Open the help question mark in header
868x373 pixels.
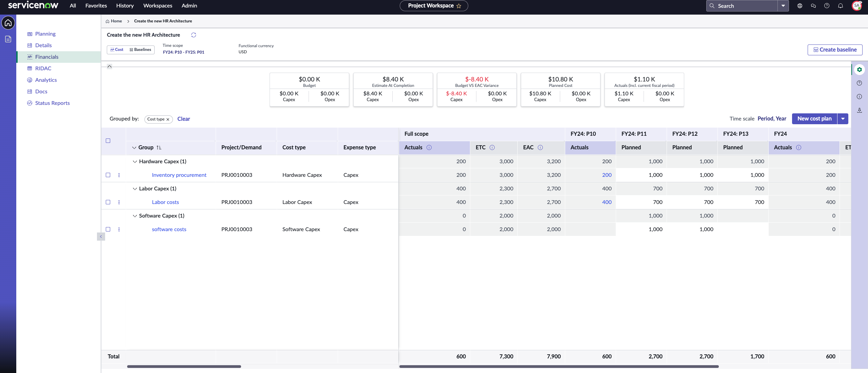click(x=827, y=6)
